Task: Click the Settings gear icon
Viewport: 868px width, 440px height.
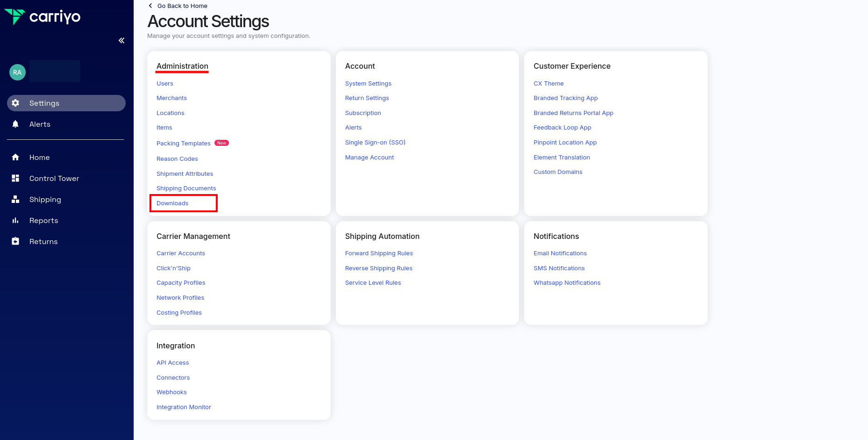Action: point(15,103)
